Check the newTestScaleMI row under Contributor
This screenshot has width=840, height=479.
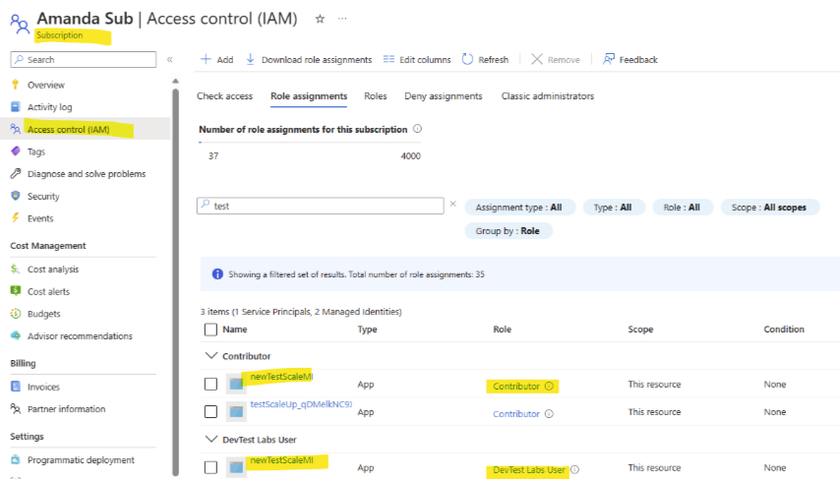211,384
